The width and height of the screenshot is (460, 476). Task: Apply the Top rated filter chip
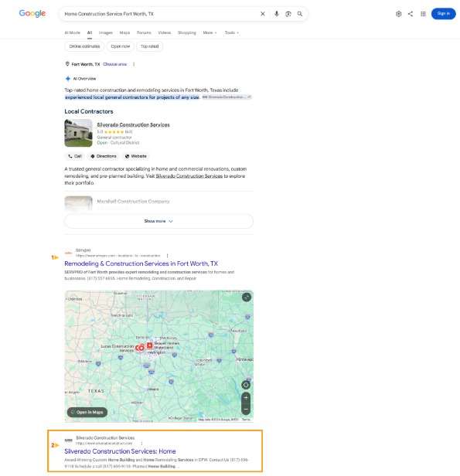(x=149, y=46)
